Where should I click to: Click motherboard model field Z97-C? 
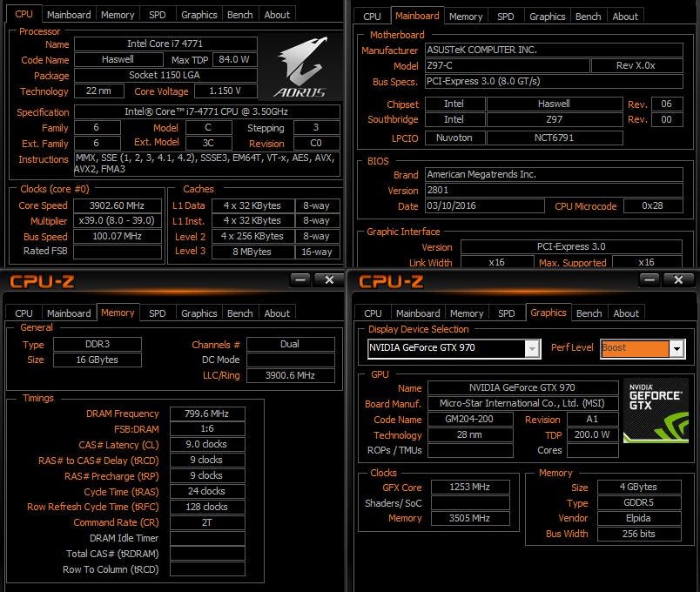507,65
